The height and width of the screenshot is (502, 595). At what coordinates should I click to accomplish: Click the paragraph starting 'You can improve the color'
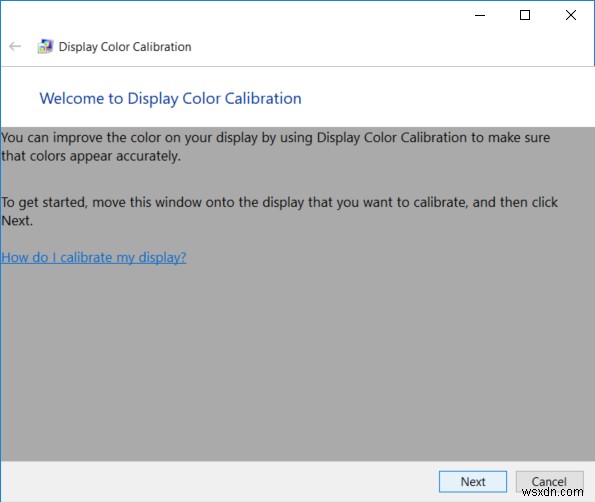coord(275,146)
